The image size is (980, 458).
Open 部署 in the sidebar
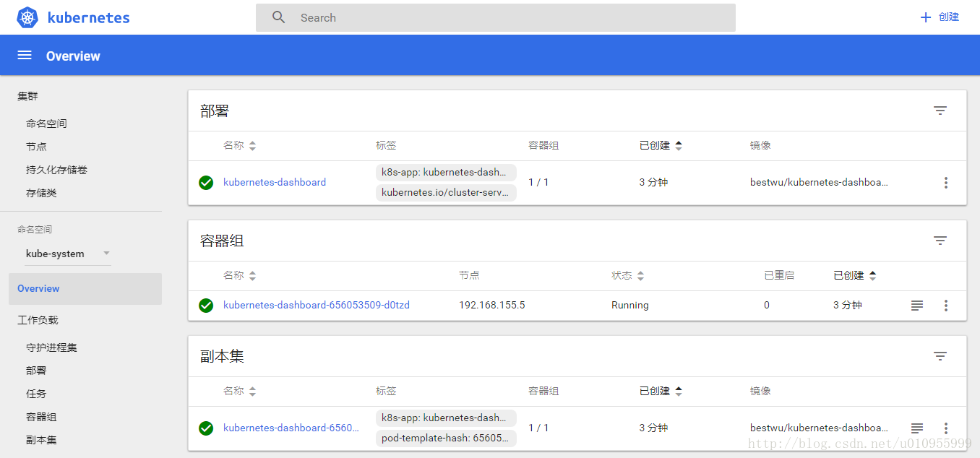click(x=36, y=371)
